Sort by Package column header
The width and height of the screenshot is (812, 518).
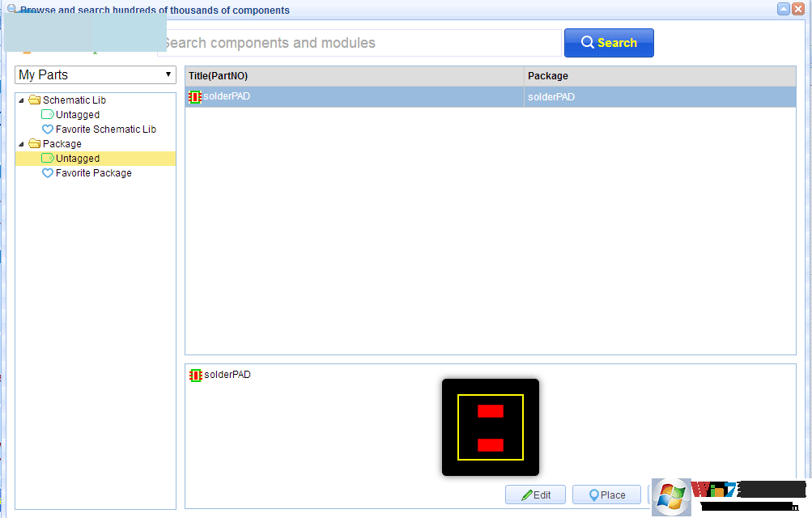[661, 76]
